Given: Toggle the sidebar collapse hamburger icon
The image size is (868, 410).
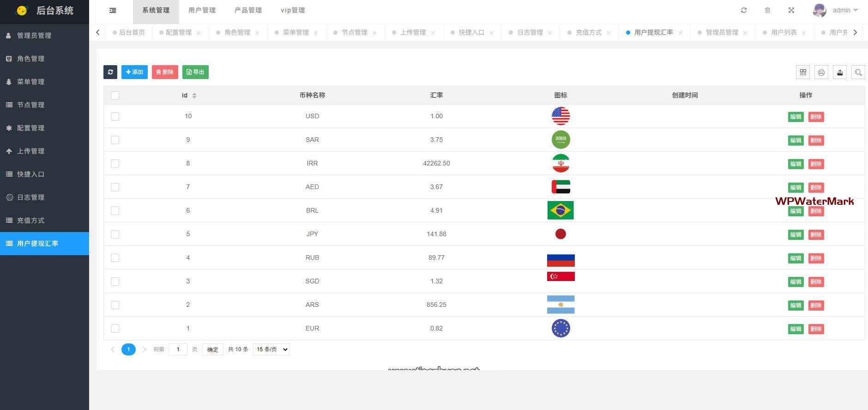Looking at the screenshot, I should tap(113, 11).
